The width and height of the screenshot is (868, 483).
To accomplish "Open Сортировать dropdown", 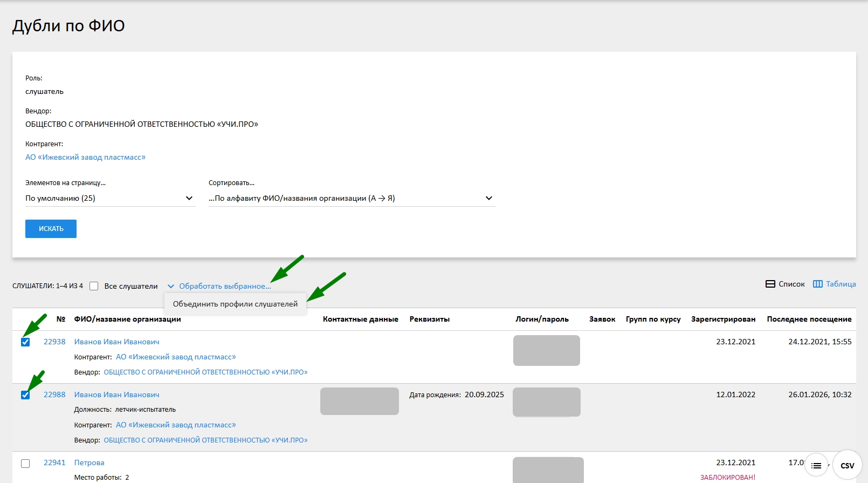I will click(x=352, y=198).
